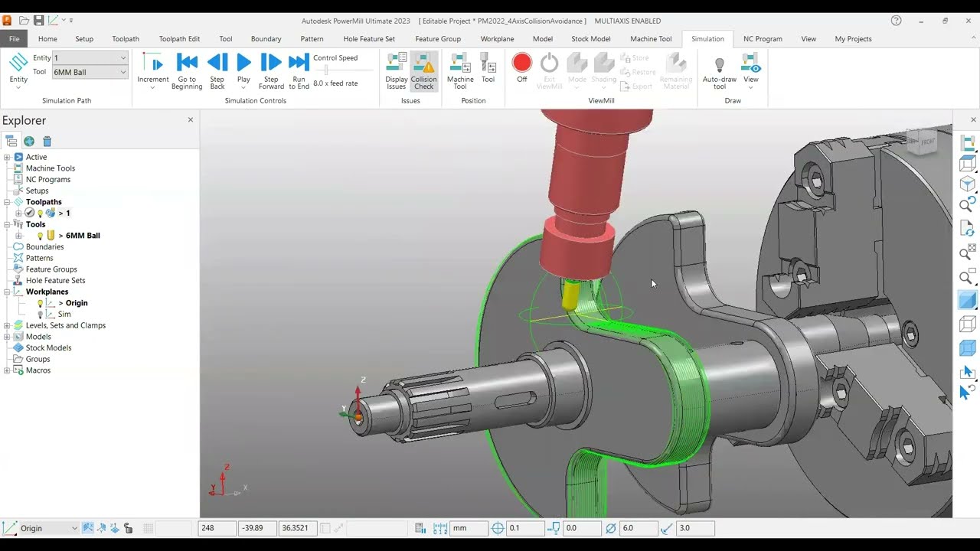Toggle ViewMill Off button
This screenshot has height=551, width=980.
tap(522, 68)
